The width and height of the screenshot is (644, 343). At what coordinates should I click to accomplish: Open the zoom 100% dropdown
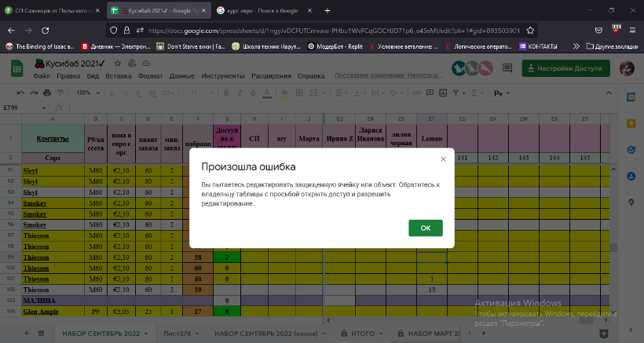86,93
